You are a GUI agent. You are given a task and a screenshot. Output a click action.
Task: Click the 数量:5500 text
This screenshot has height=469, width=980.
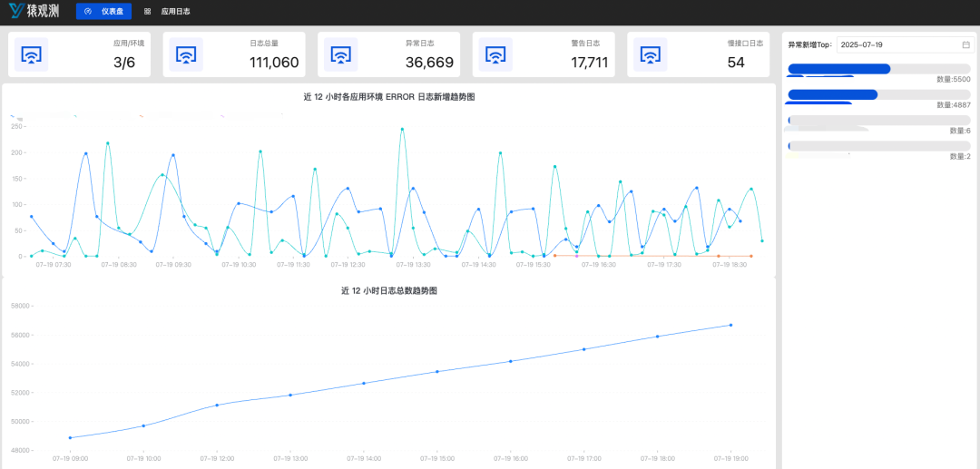(x=953, y=79)
